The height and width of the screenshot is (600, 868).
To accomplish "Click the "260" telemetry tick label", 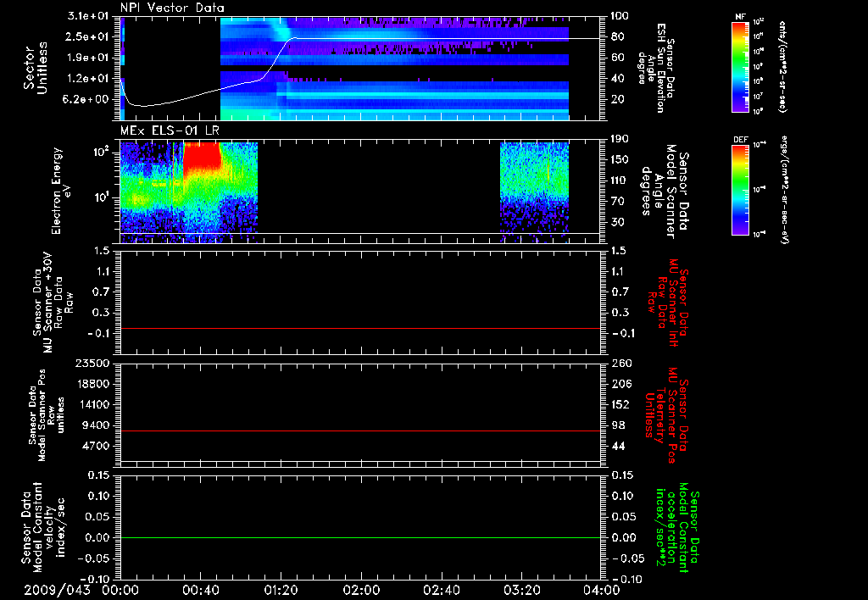I will coord(620,363).
